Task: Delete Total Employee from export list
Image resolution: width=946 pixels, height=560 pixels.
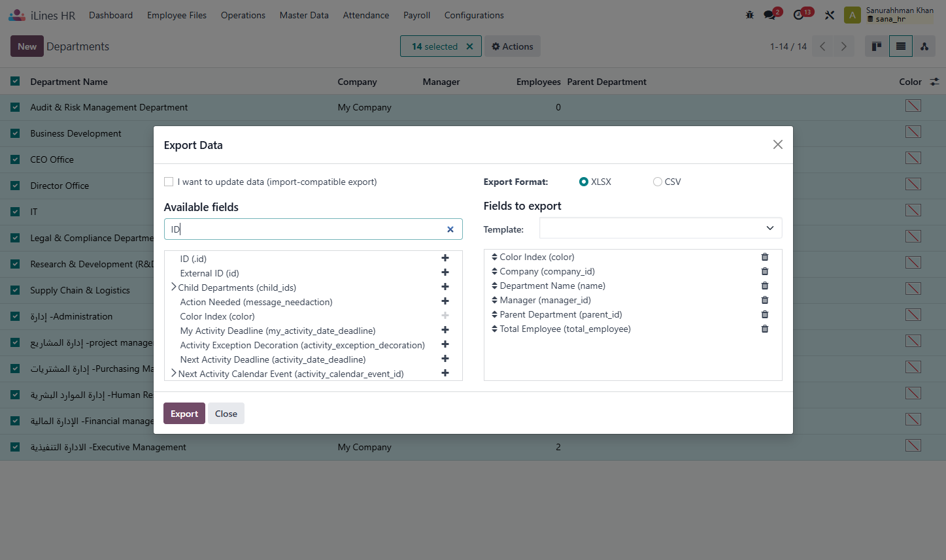Action: (x=765, y=329)
